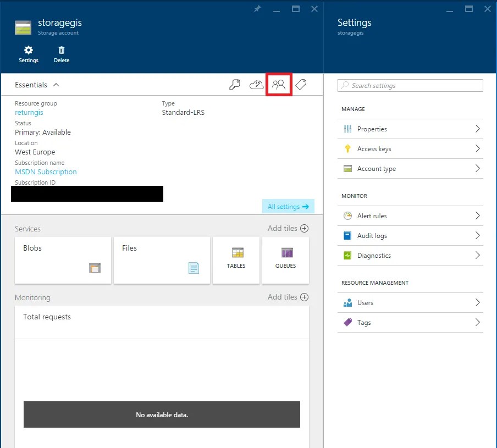Collapse the Essentials section
Image resolution: width=497 pixels, height=448 pixels.
[x=56, y=85]
